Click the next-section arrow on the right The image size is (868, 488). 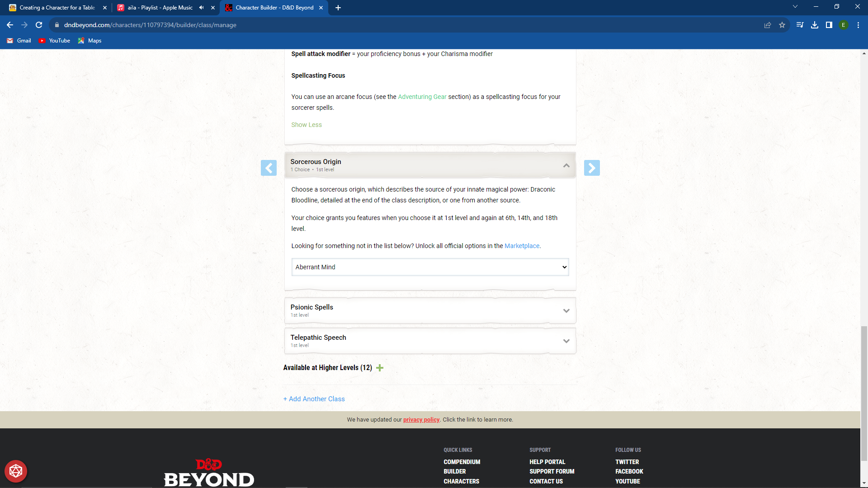click(592, 168)
